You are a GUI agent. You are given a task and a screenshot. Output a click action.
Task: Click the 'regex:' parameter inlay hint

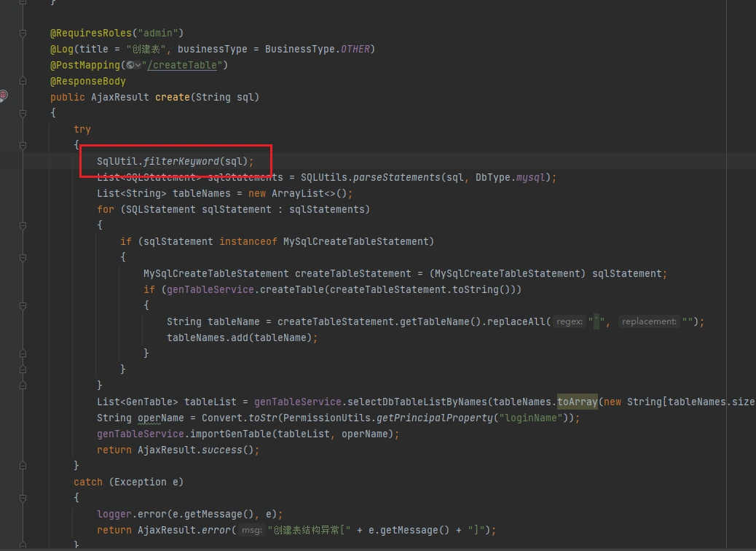[x=569, y=321]
